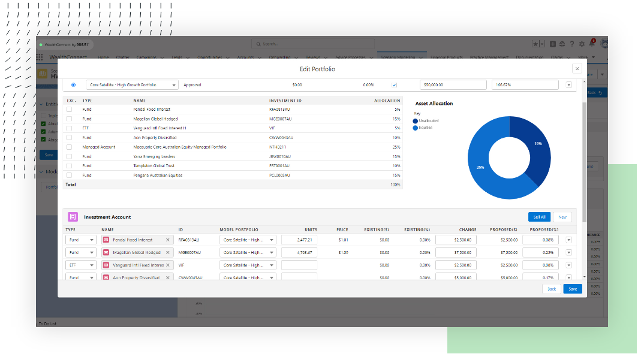
Task: Click the Pendal Fixed Interest product icon
Action: point(106,240)
